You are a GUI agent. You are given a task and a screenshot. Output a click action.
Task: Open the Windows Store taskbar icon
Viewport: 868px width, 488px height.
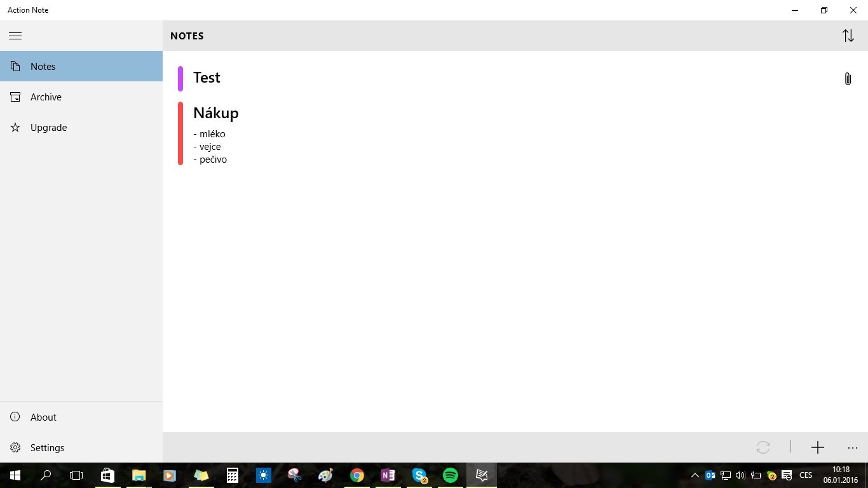(x=107, y=475)
